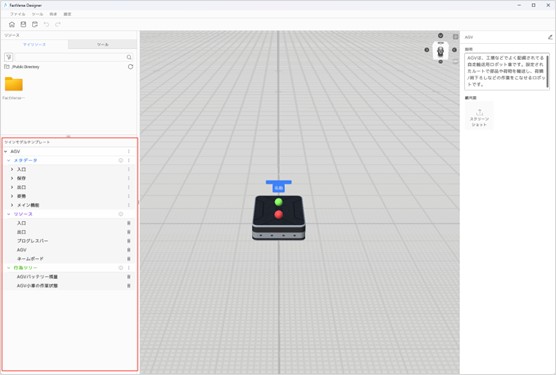Toggle the circle indicator on the メタデータ row
The width and height of the screenshot is (556, 375).
tap(121, 161)
